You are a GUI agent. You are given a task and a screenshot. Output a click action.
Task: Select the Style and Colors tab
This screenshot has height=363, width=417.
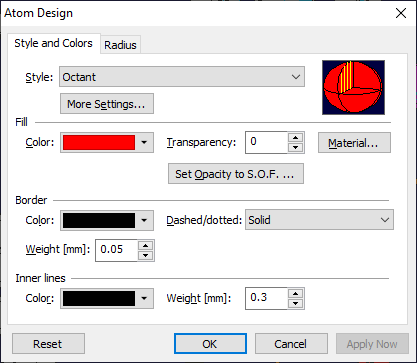[x=53, y=43]
